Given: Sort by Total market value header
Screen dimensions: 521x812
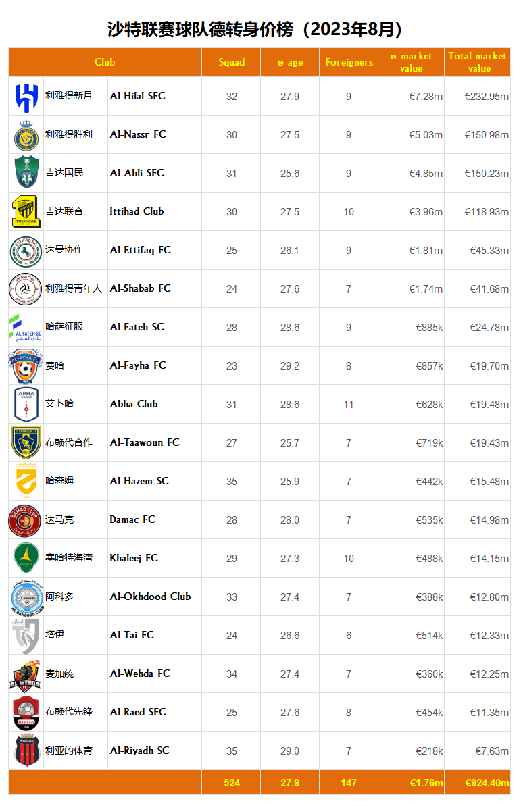Looking at the screenshot, I should pos(477,62).
